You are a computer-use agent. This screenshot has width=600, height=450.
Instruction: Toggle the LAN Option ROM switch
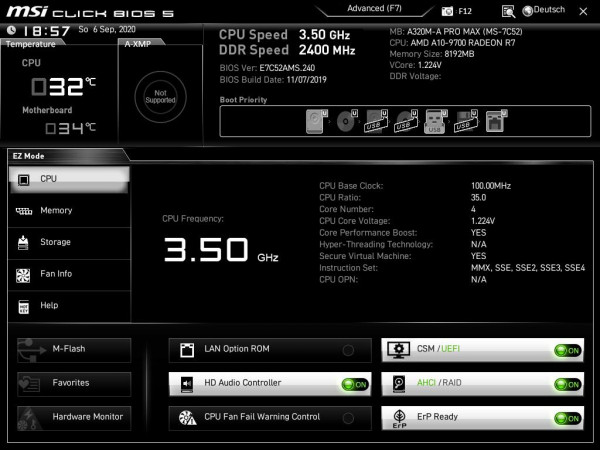click(348, 350)
